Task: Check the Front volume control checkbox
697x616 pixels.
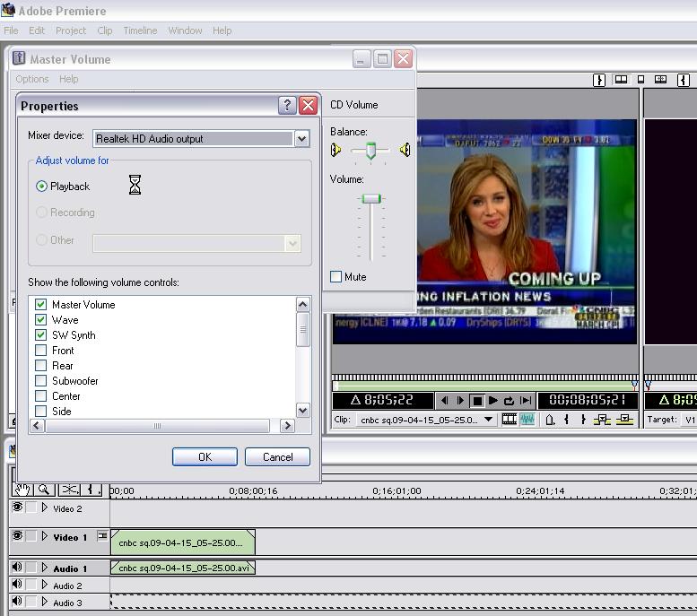Action: tap(41, 351)
